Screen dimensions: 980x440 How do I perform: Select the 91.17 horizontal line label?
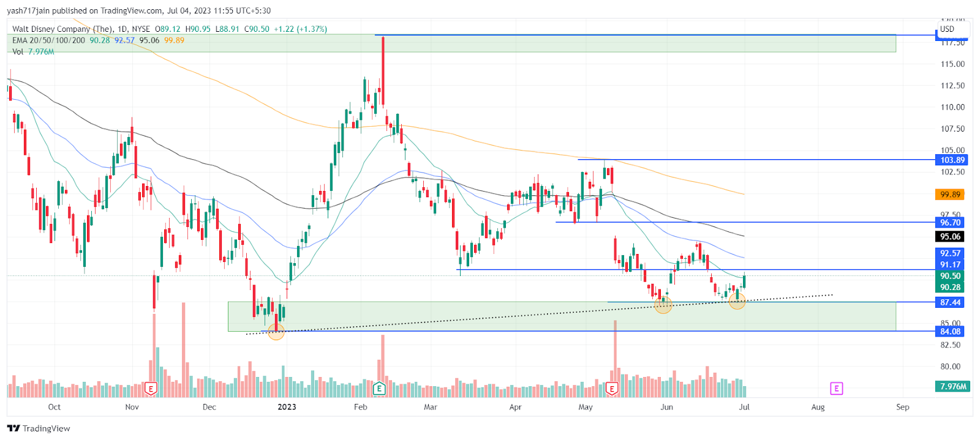click(x=950, y=264)
